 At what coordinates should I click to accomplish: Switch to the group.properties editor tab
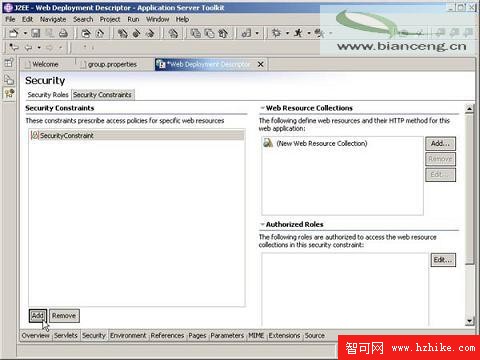112,64
